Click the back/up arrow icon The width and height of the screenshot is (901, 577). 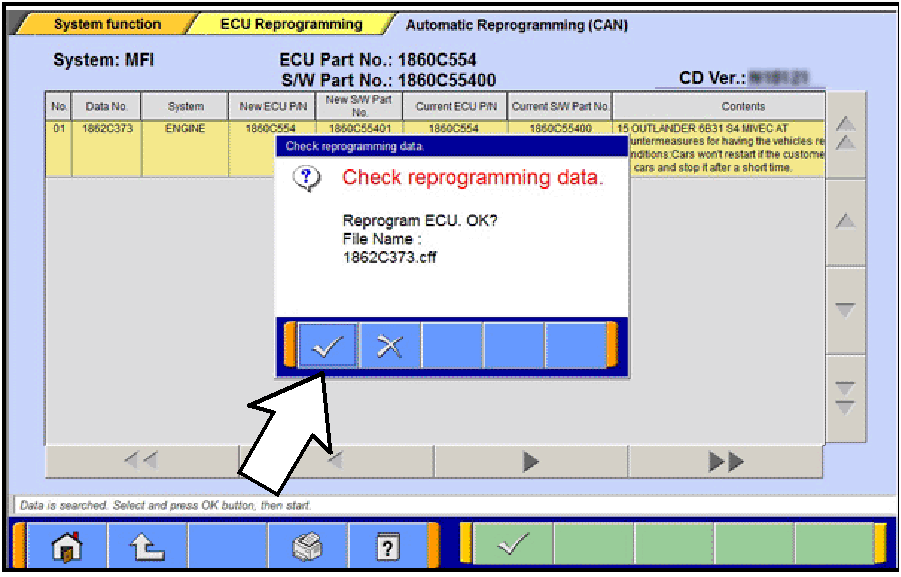pos(148,546)
